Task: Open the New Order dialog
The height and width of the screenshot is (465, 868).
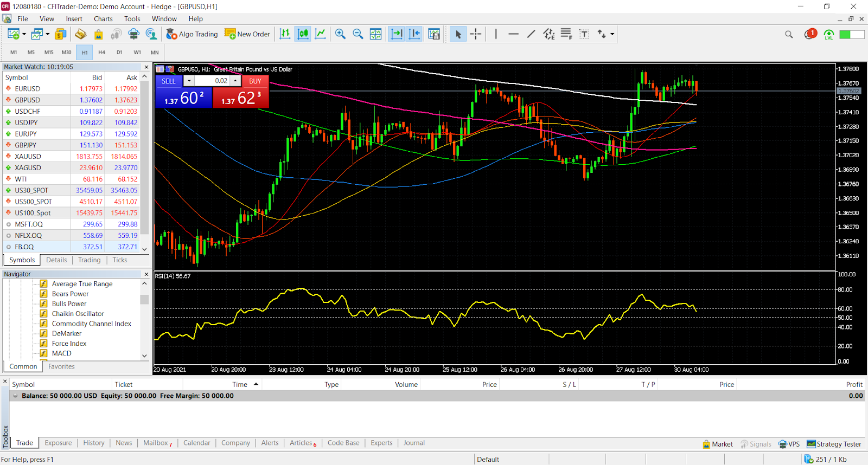Action: coord(247,34)
